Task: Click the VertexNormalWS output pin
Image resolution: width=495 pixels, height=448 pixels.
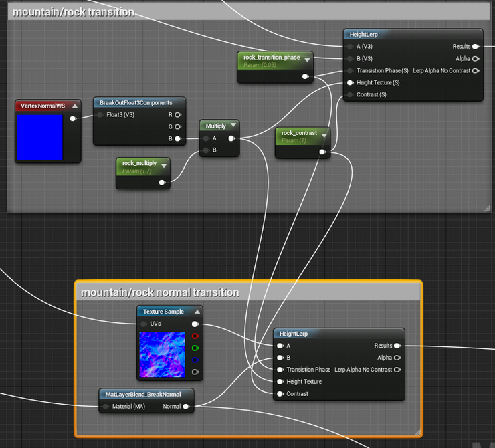Action: click(x=73, y=118)
